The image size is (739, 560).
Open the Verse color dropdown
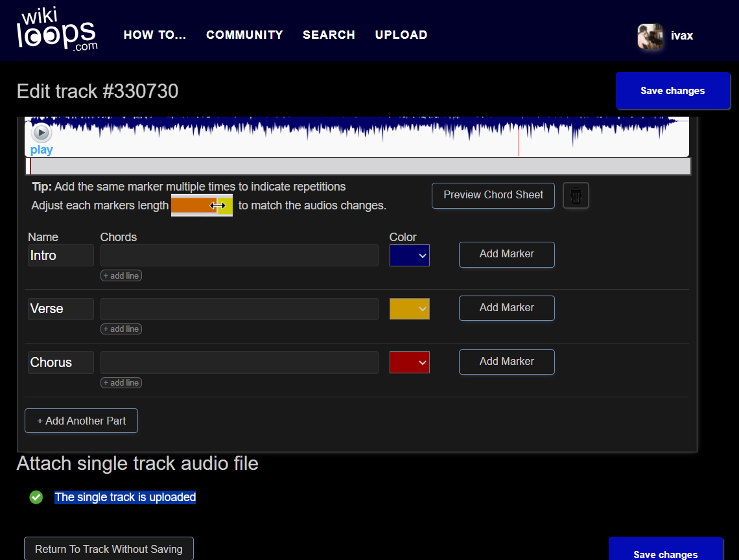tap(409, 309)
